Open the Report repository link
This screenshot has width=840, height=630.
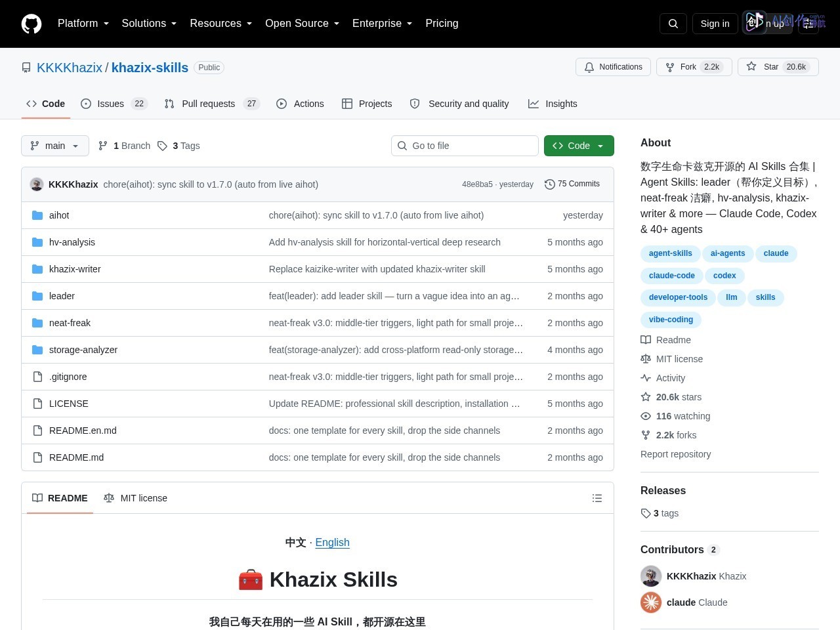pos(675,454)
